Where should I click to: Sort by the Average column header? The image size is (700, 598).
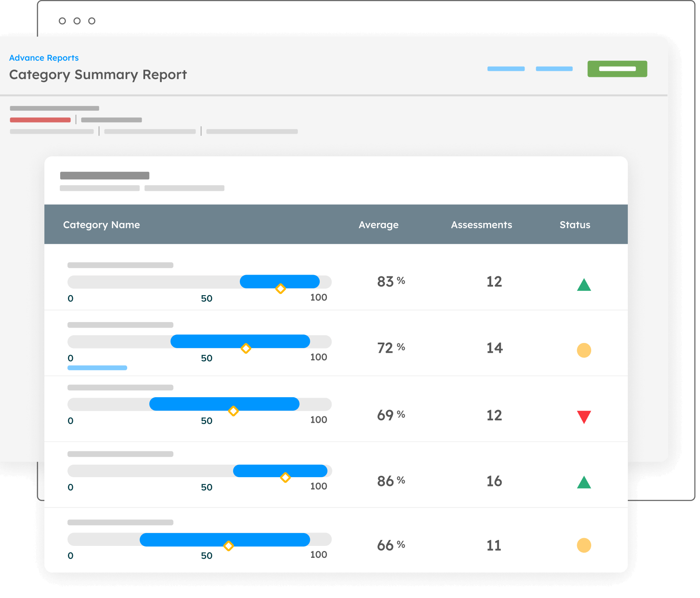(378, 225)
